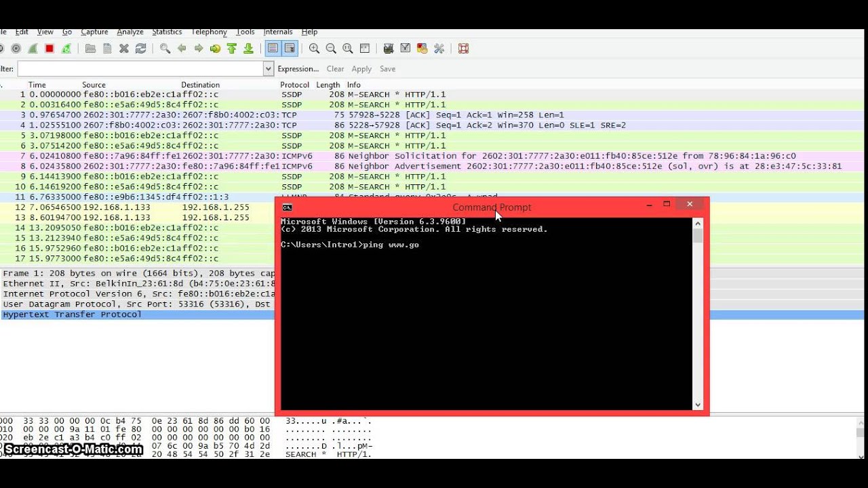
Task: Select packet 8 Neighbor Advertisement row
Action: tap(433, 166)
